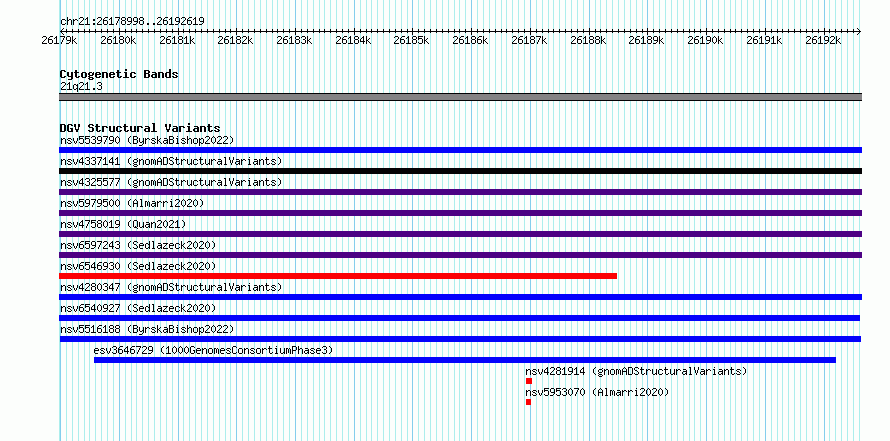Select the blue bar under nsv5516188
Image resolution: width=890 pixels, height=441 pixels.
[x=460, y=339]
